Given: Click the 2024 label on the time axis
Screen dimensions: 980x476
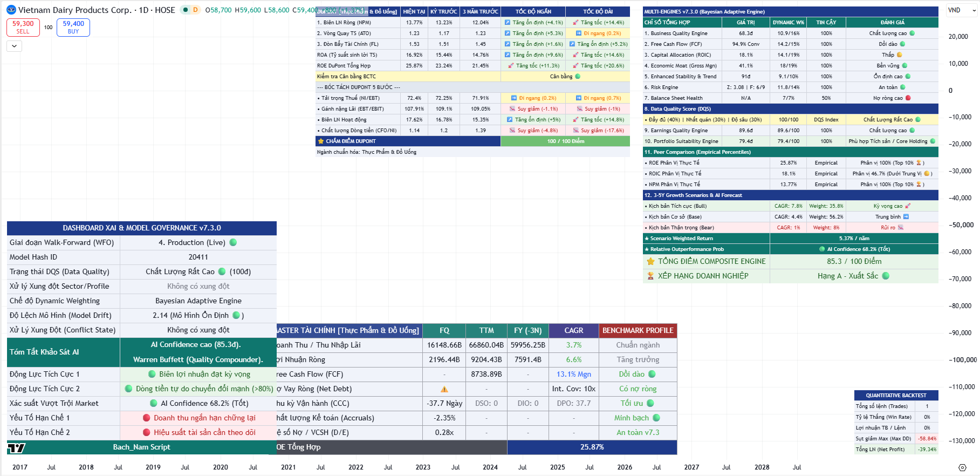Looking at the screenshot, I should (490, 467).
